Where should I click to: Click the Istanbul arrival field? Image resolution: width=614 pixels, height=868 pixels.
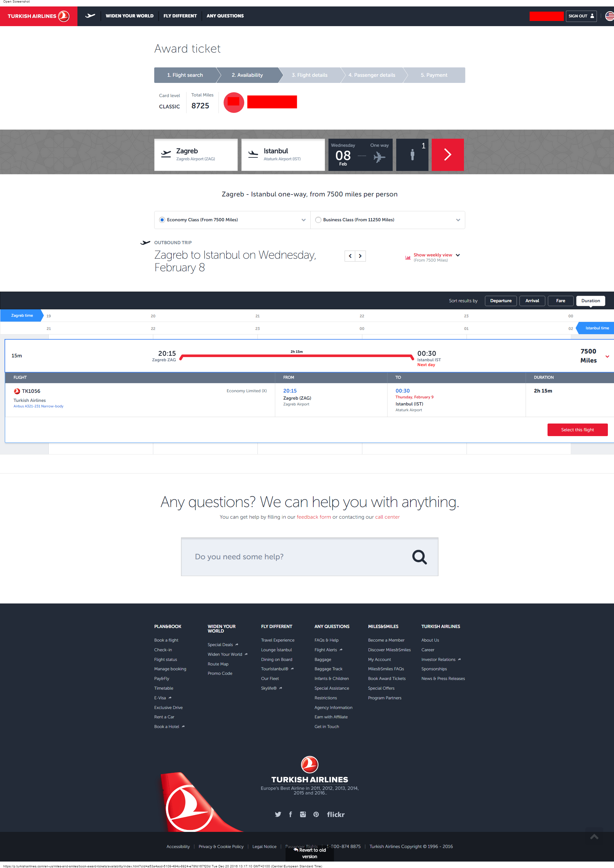click(283, 155)
